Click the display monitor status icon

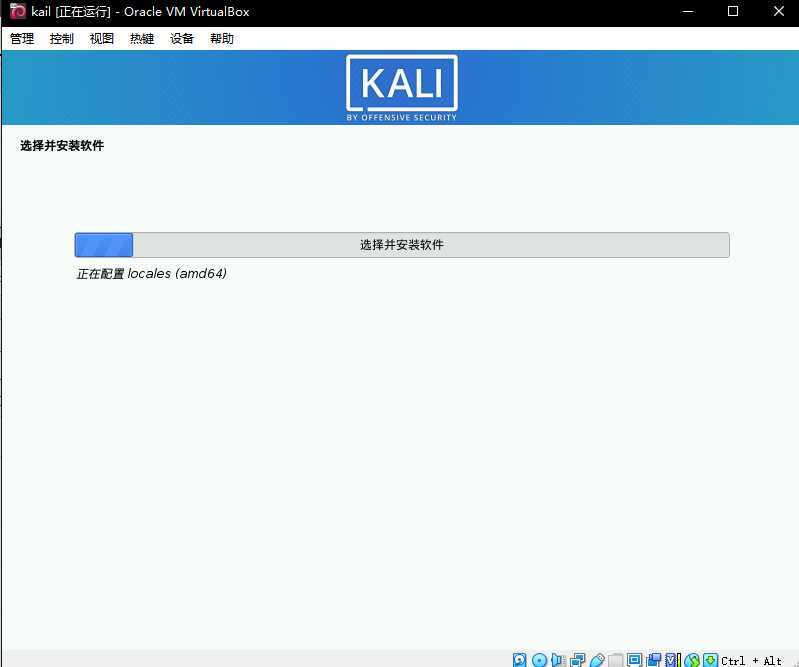634,660
